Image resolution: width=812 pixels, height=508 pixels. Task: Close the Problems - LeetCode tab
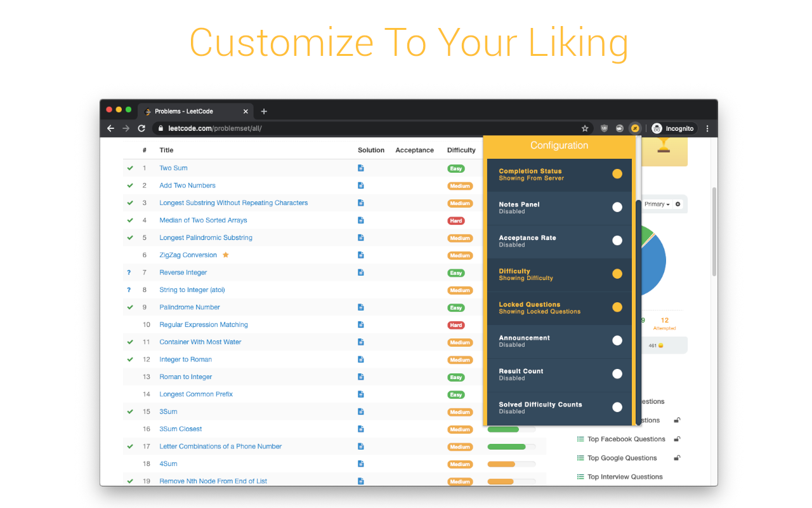click(246, 111)
